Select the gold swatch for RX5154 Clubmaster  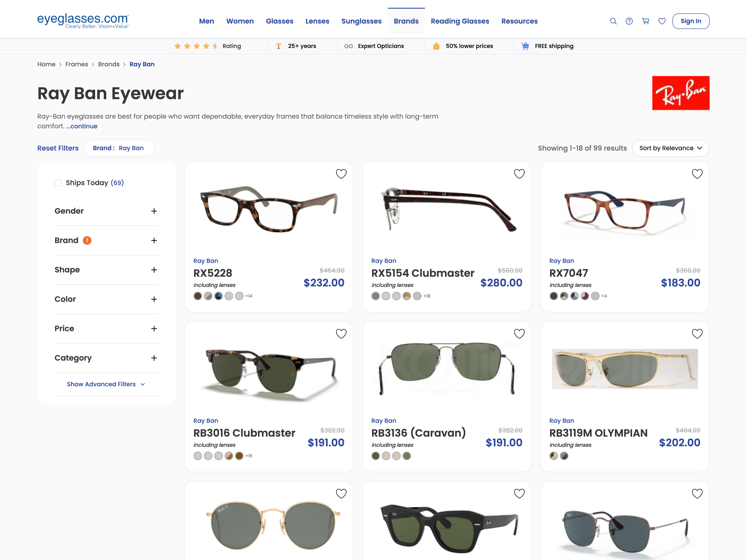[407, 296]
